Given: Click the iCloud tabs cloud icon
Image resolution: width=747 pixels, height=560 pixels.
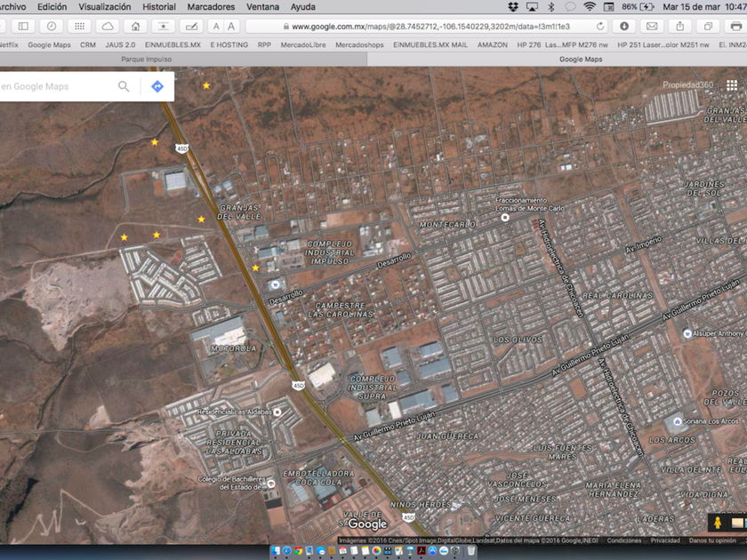Looking at the screenshot, I should click(108, 27).
